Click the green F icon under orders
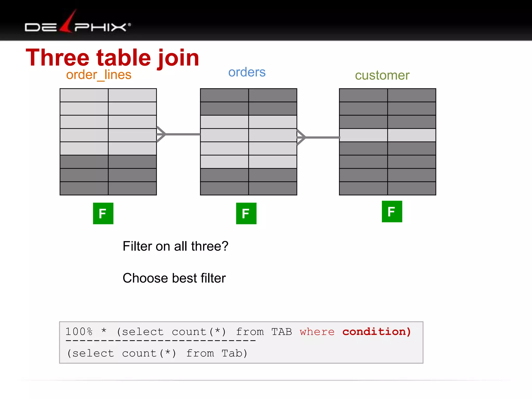This screenshot has width=532, height=399. (246, 213)
